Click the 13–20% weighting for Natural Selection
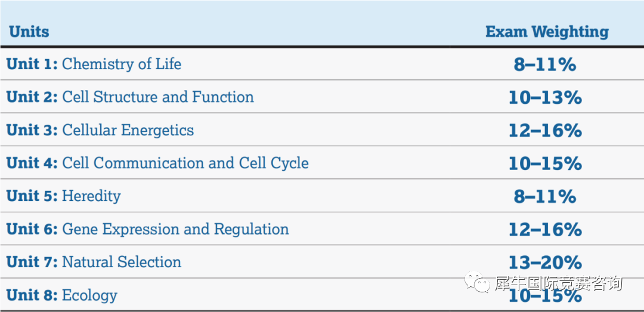This screenshot has height=312, width=644. 545,262
